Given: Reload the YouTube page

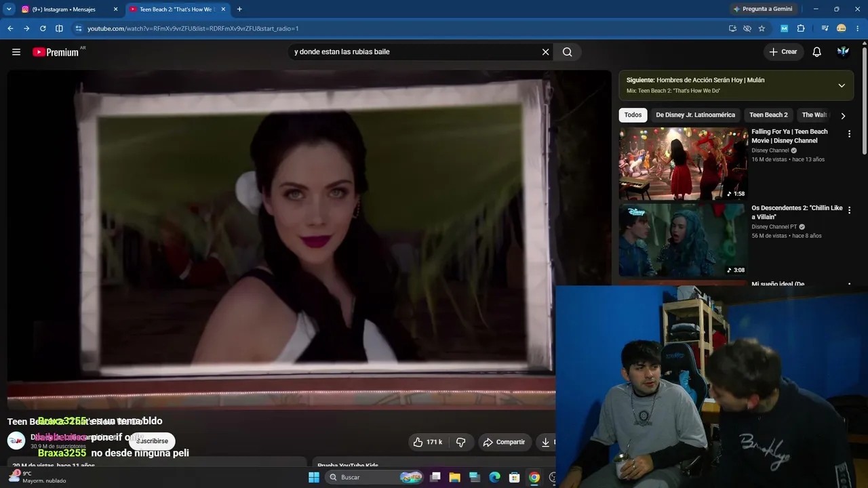Looking at the screenshot, I should point(43,28).
